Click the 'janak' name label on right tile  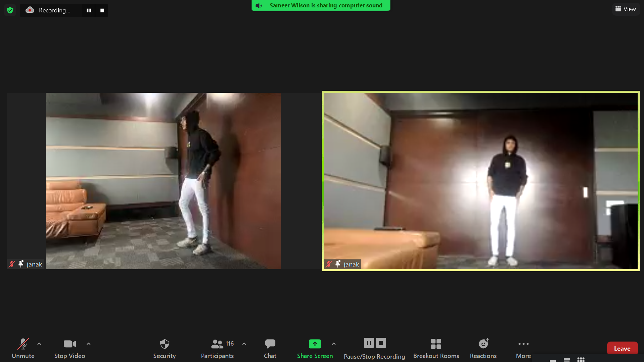[352, 264]
